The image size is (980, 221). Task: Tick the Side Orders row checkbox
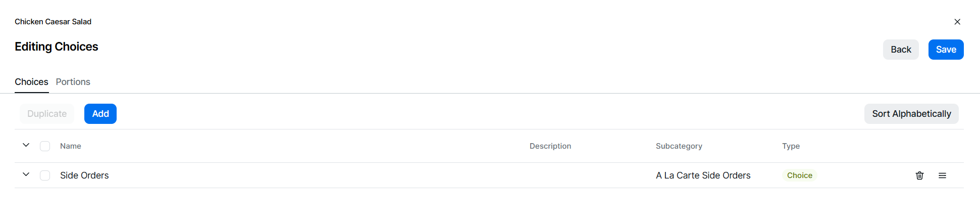click(x=45, y=175)
